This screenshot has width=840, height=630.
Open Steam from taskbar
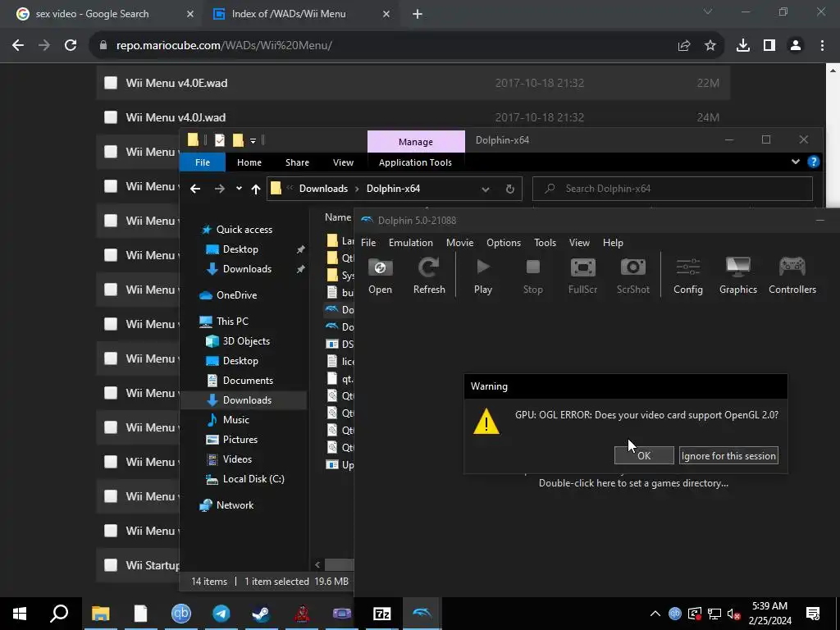[262, 614]
